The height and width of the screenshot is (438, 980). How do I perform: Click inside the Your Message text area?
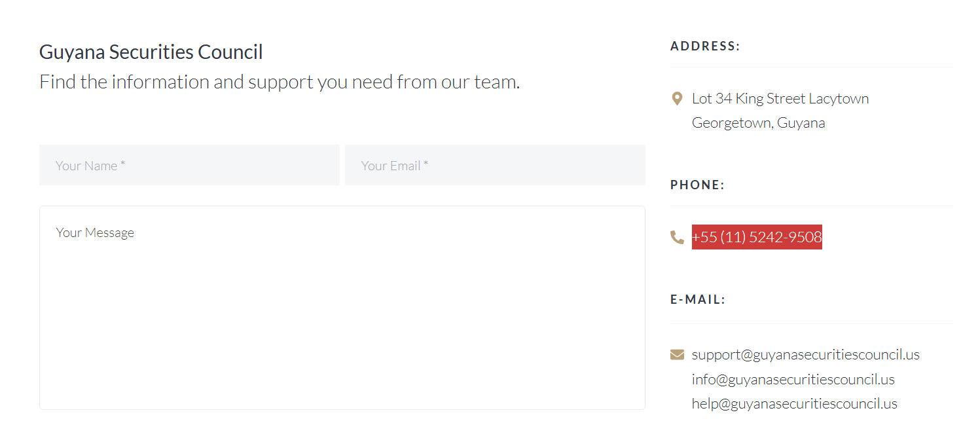point(342,308)
